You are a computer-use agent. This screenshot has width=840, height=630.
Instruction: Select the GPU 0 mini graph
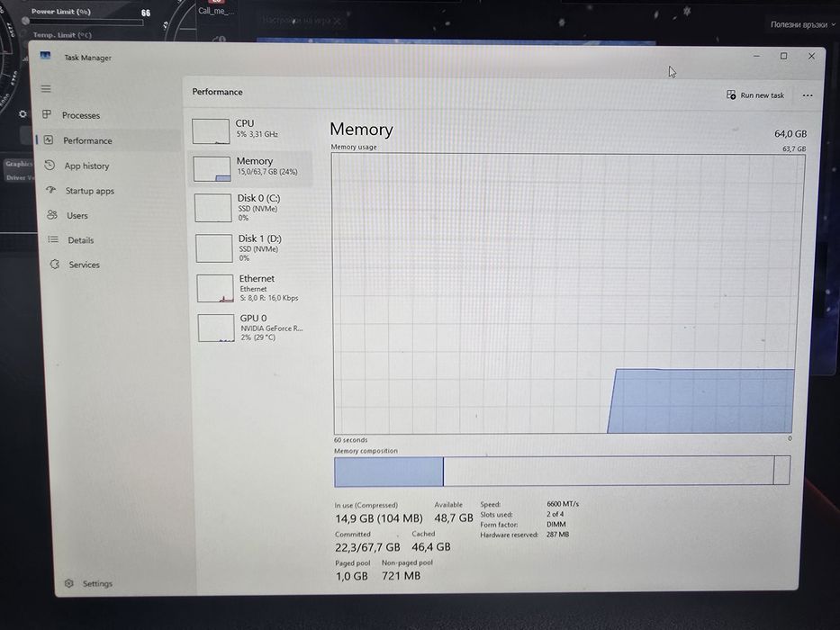[x=216, y=328]
